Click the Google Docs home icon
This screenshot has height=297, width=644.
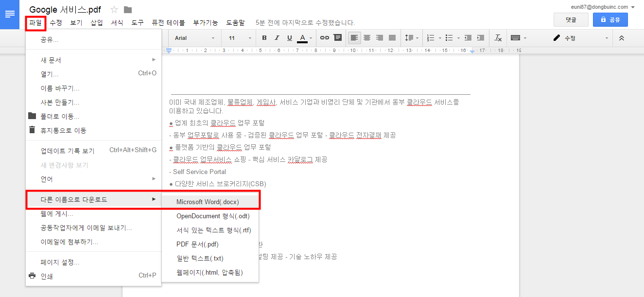10,15
